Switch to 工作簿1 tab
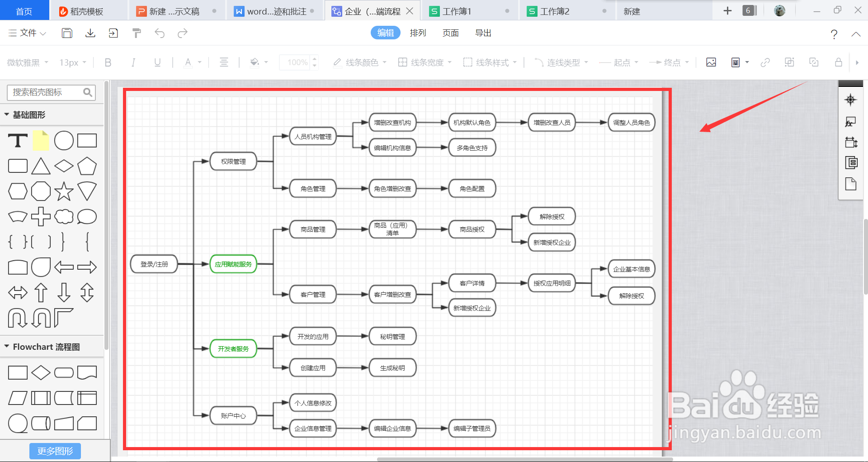Viewport: 868px width, 462px height. 470,11
